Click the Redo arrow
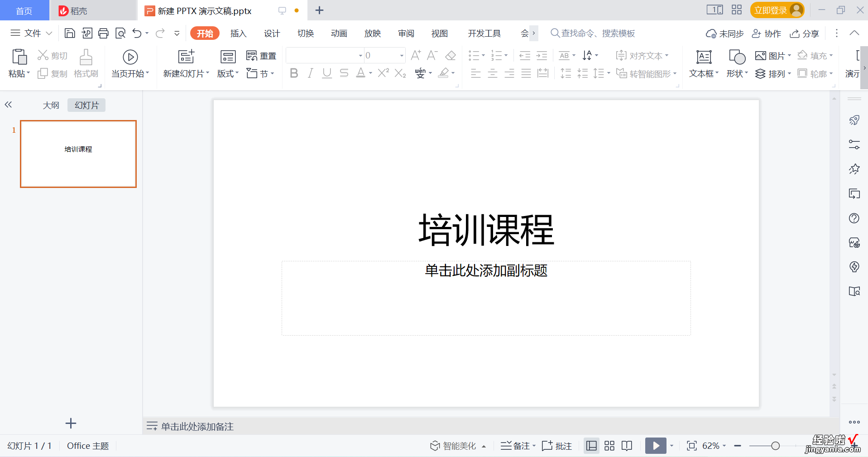 pyautogui.click(x=160, y=33)
